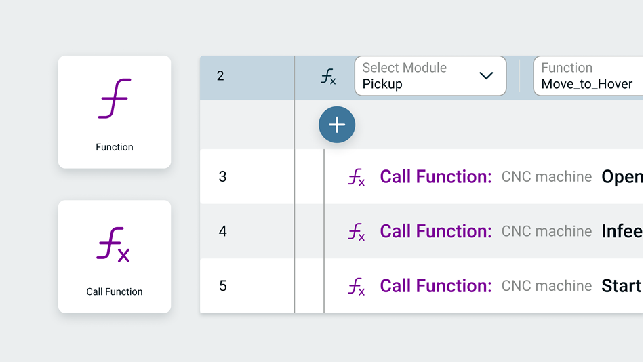Image resolution: width=644 pixels, height=362 pixels.
Task: Click the fx icon in row 3
Action: point(356,178)
